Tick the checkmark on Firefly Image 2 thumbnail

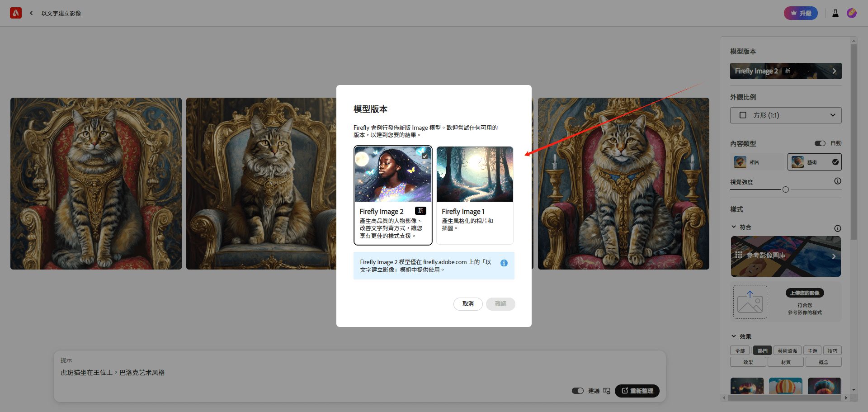[425, 156]
